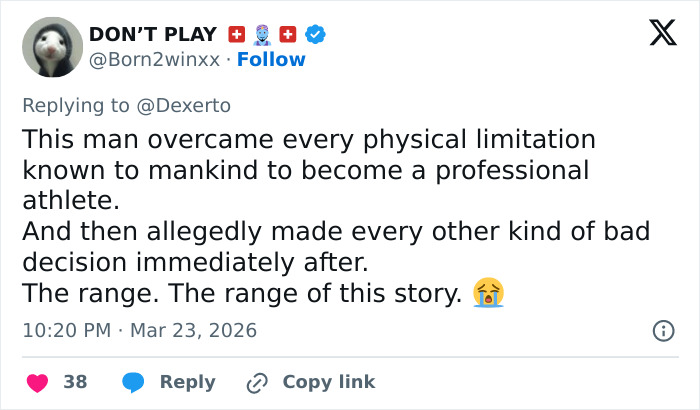Click the first red cross emoji badge

click(x=237, y=35)
